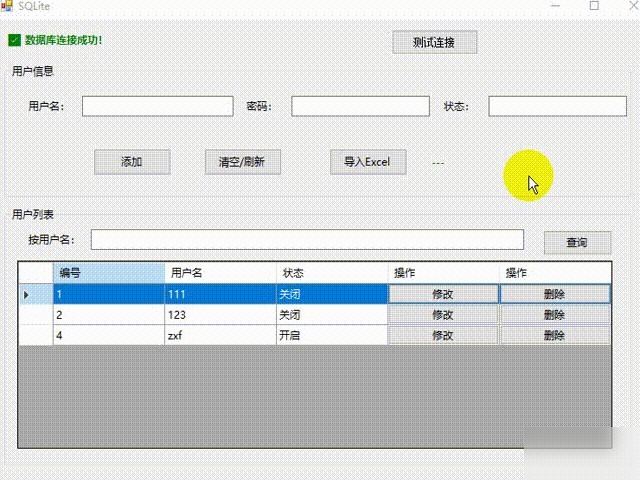This screenshot has width=640, height=480.
Task: Click the 添加 button
Action: click(x=132, y=162)
